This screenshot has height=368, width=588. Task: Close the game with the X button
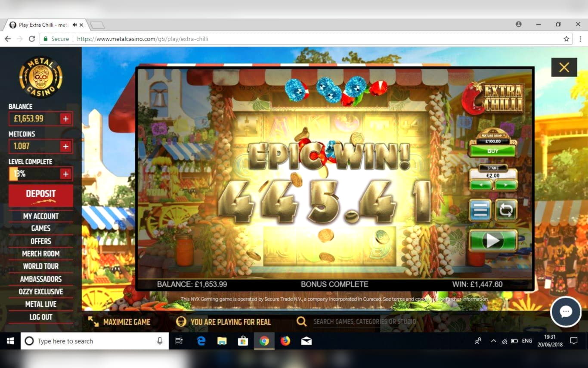tap(564, 67)
